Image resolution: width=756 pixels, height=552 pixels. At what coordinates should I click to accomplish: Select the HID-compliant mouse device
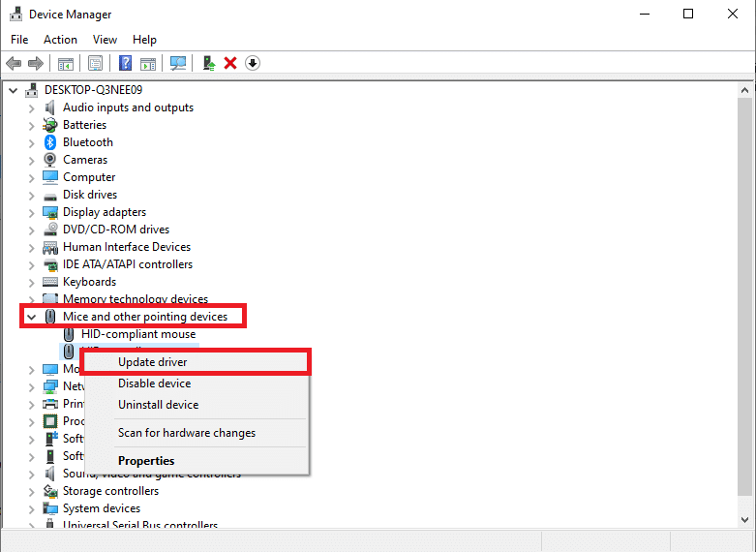[137, 334]
